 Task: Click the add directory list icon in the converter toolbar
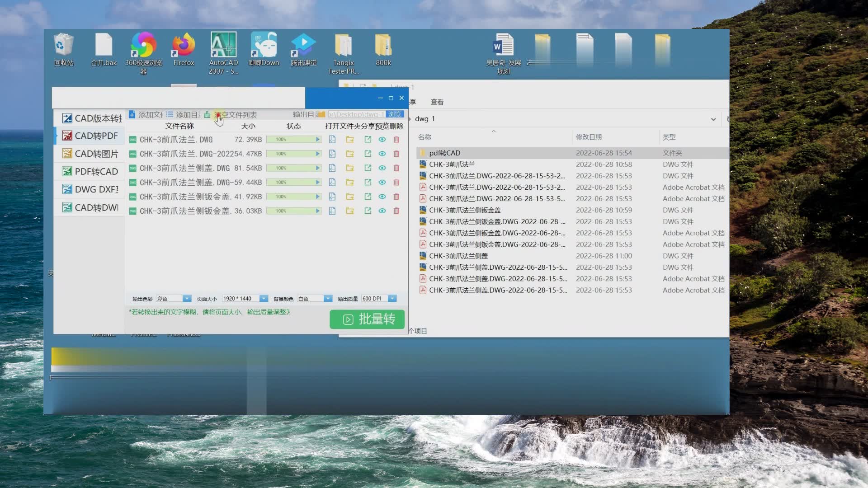coord(169,115)
